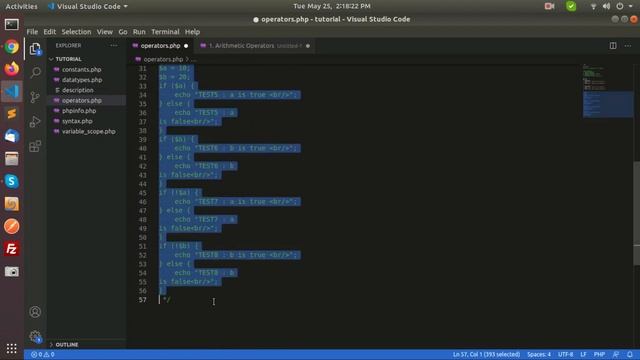Open variable_scope.php in the explorer
640x360 pixels.
[89, 131]
